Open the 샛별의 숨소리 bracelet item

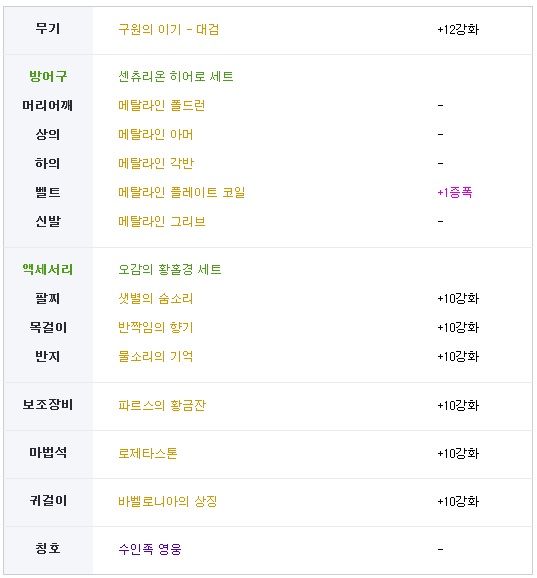(x=155, y=298)
